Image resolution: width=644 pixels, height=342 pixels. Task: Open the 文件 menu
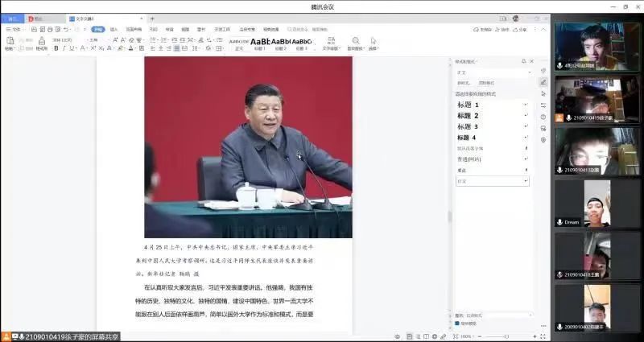(x=14, y=29)
